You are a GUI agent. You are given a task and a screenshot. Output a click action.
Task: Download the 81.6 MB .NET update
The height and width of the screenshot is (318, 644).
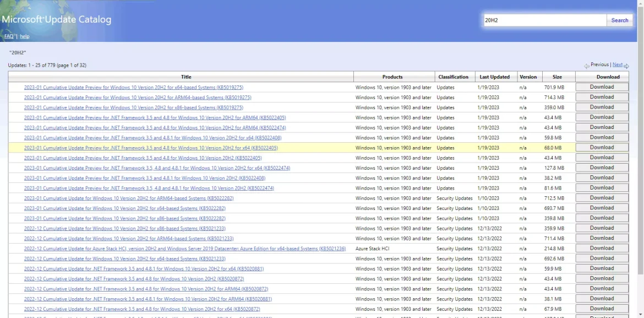pos(602,188)
